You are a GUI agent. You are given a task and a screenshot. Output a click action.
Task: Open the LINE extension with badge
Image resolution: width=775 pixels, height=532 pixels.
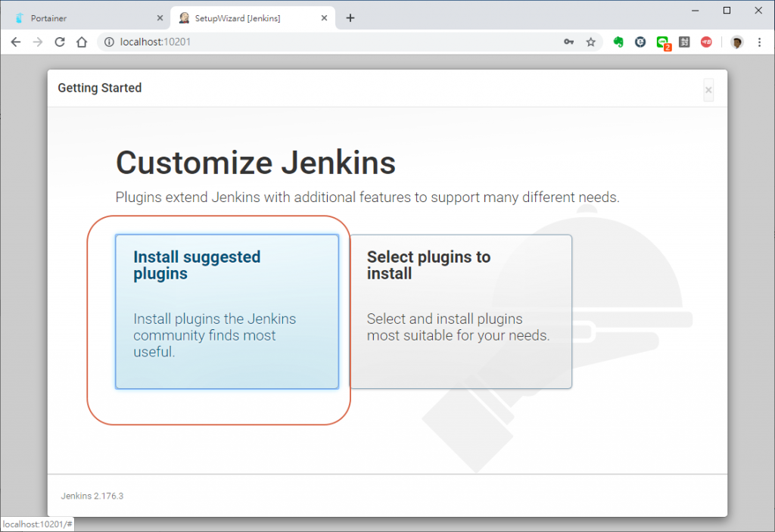click(663, 43)
